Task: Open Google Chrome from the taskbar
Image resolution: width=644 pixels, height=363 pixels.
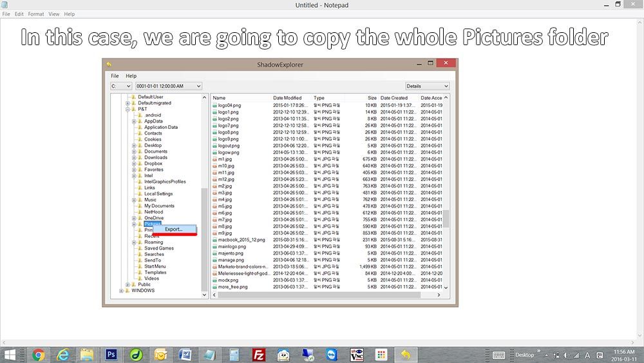Action: point(38,355)
